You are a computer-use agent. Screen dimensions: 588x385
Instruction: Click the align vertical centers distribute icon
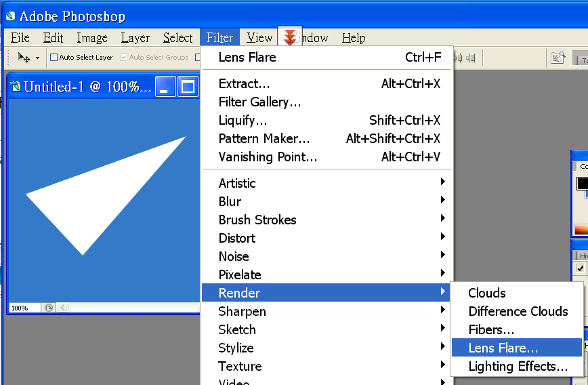coord(459,58)
